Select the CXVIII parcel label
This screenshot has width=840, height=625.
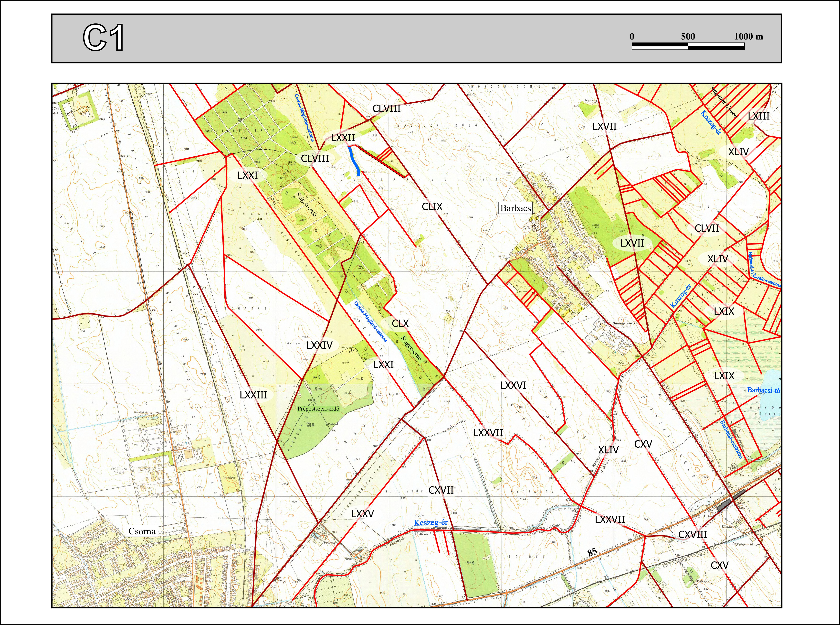click(x=693, y=535)
